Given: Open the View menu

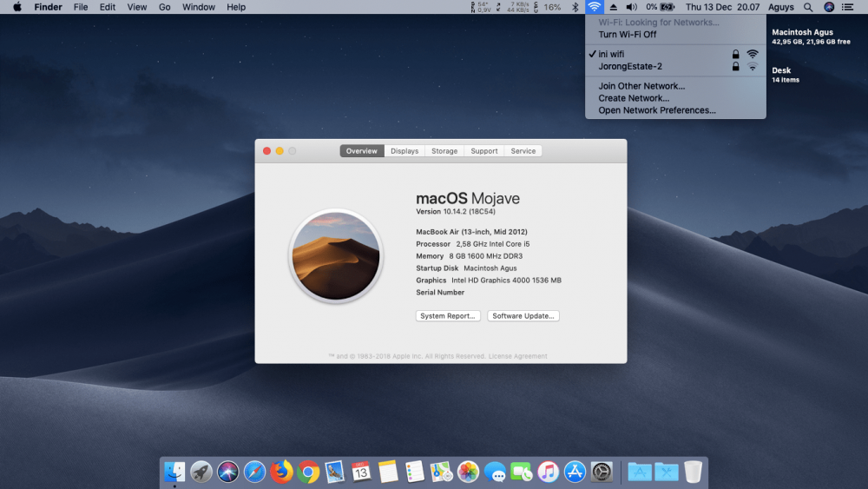Looking at the screenshot, I should point(137,7).
